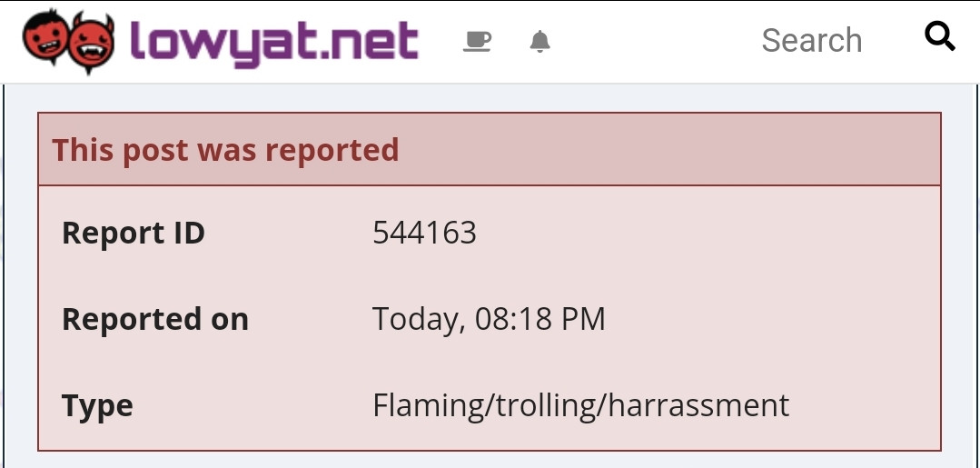This screenshot has height=468, width=980.
Task: Go to homepage via lowyat.net wordmark
Action: tap(273, 41)
